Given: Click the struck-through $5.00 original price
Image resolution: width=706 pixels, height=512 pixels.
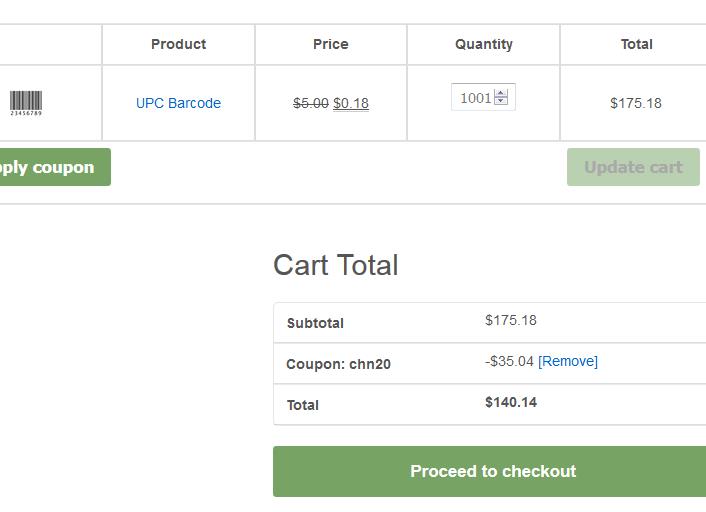Looking at the screenshot, I should (x=311, y=103).
